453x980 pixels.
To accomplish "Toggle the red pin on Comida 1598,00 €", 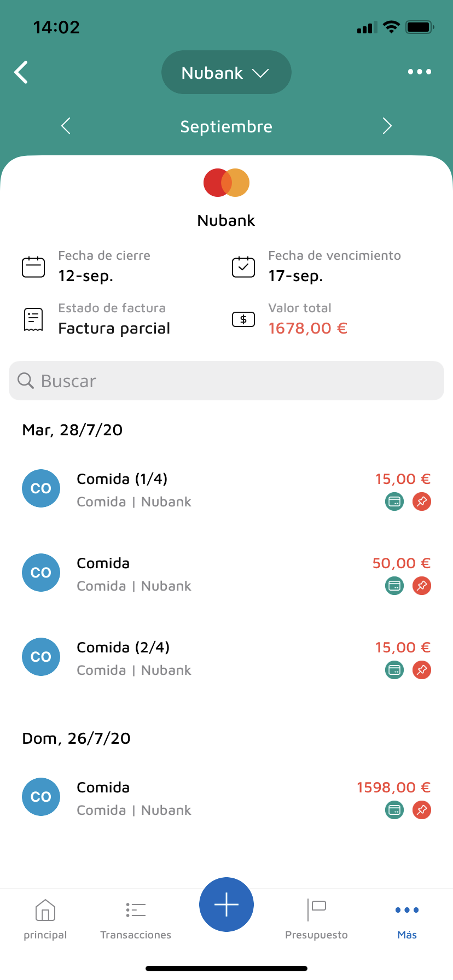I will [421, 810].
